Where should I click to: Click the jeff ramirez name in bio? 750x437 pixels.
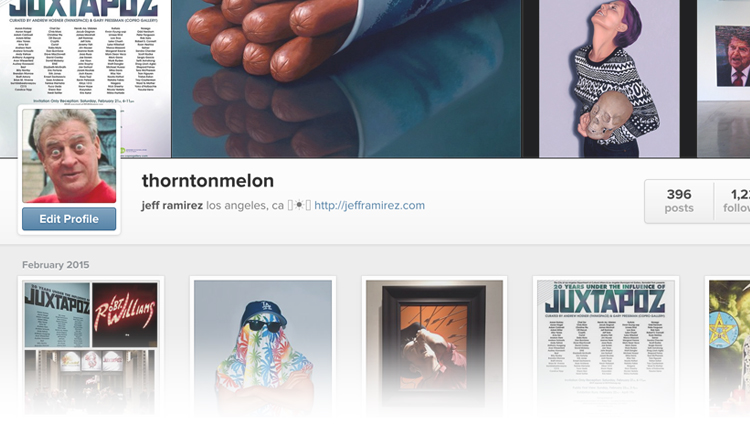(x=172, y=206)
